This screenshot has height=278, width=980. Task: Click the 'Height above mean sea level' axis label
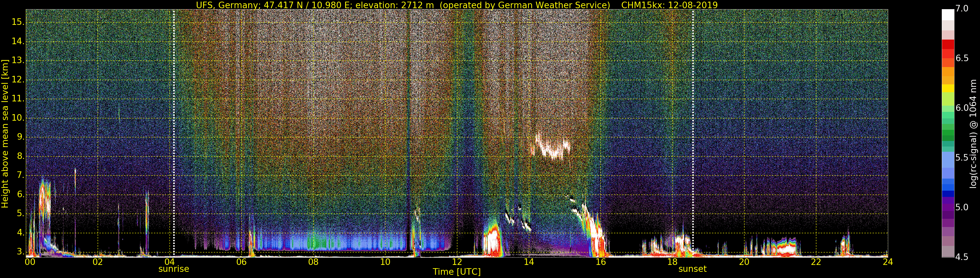(5, 133)
